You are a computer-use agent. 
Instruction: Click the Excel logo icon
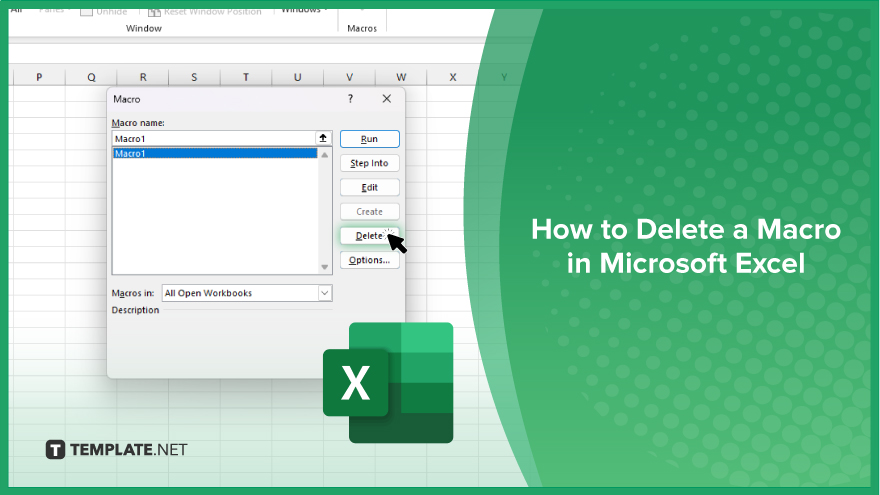point(388,383)
